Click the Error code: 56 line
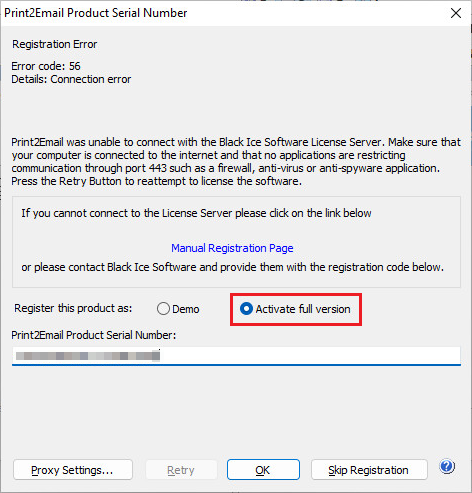The width and height of the screenshot is (472, 493). [x=46, y=66]
